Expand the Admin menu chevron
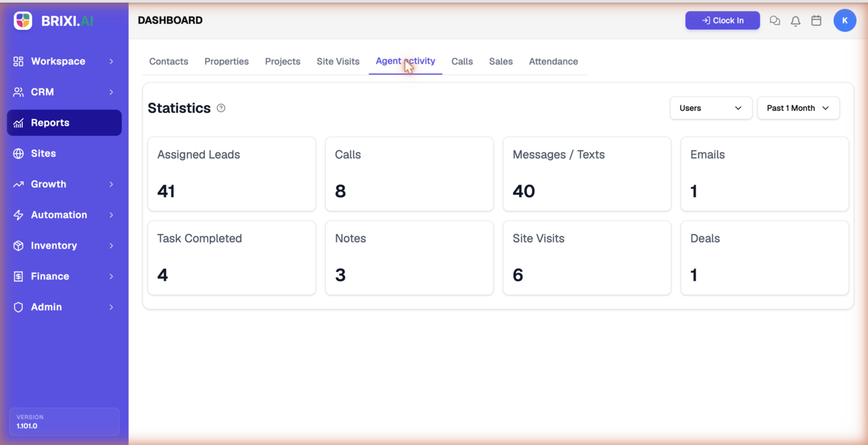Screen dimensions: 868x445 pyautogui.click(x=112, y=307)
